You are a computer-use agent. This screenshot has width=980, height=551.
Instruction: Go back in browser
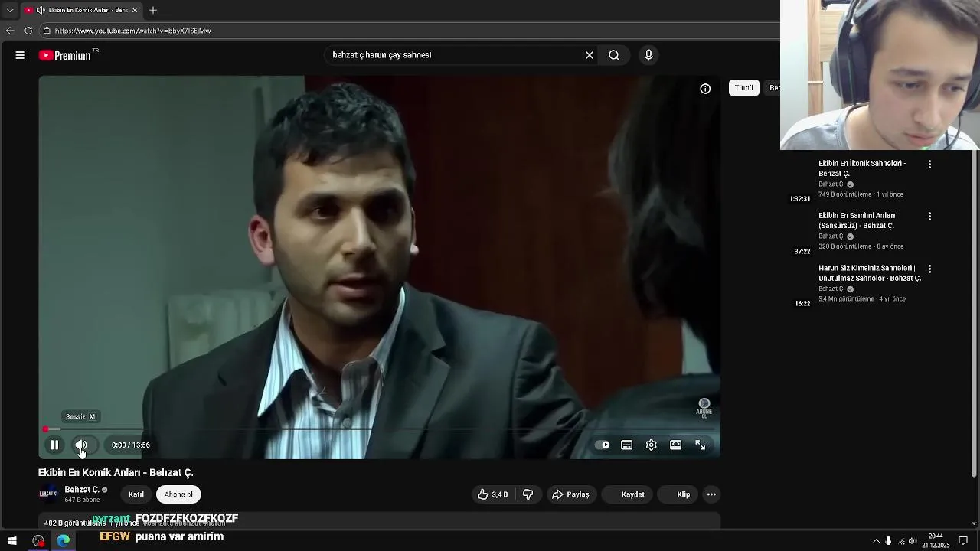tap(10, 31)
